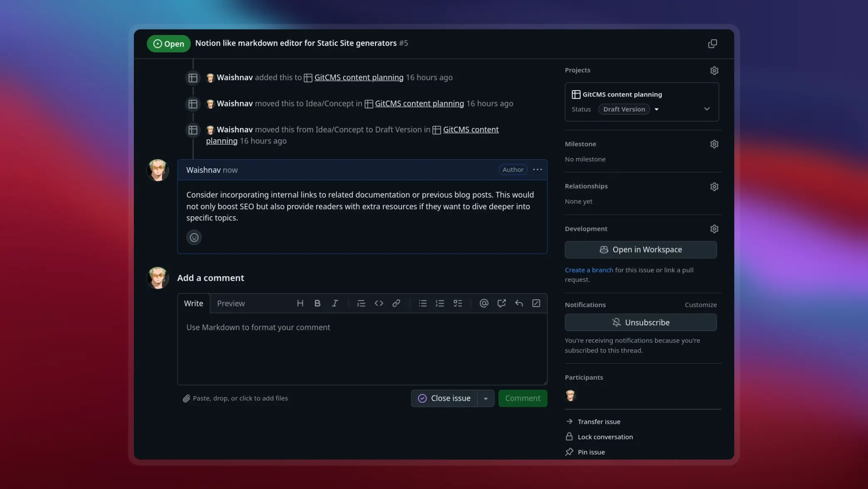Screen dimensions: 868x489
Task: Open the Draft Version status dropdown
Action: (x=657, y=109)
